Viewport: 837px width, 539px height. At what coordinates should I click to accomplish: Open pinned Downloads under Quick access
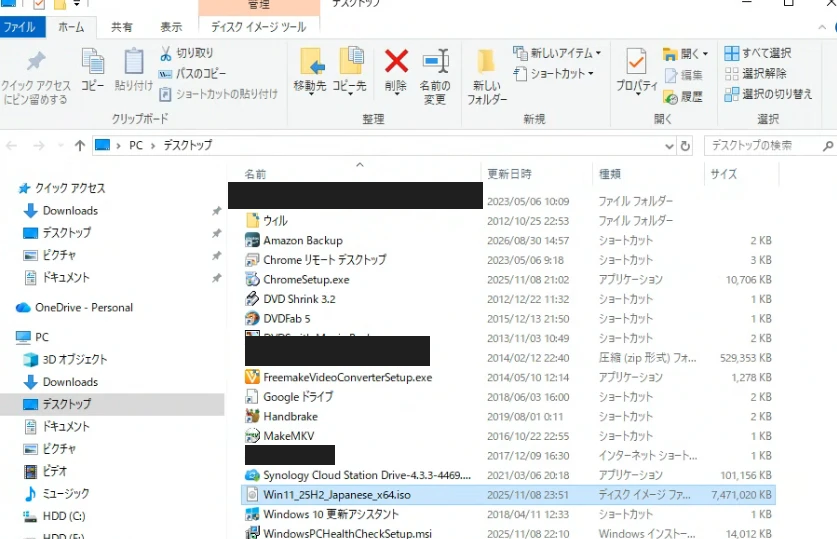[x=61, y=210]
